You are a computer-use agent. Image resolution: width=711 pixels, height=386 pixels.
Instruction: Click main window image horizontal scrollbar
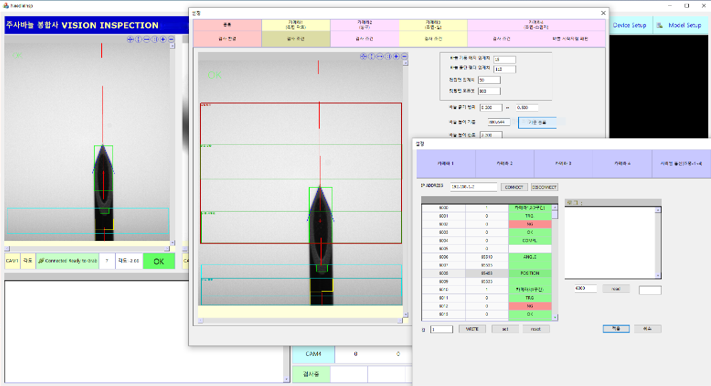pos(88,249)
